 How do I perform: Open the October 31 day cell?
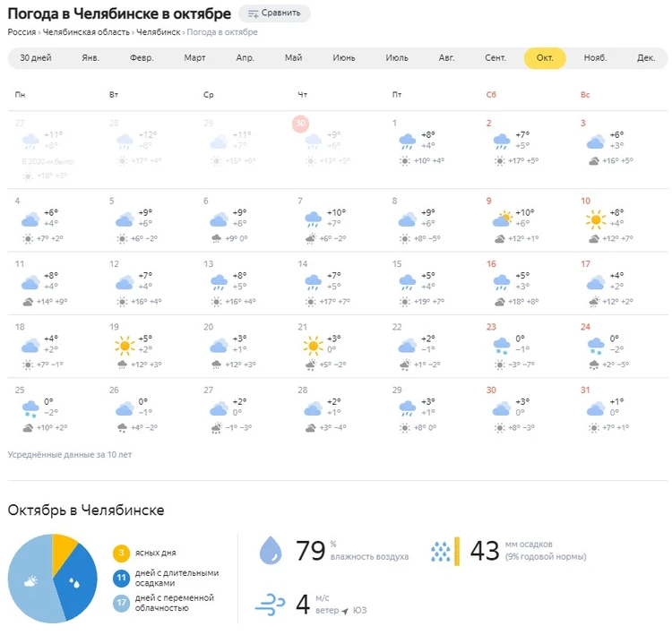coord(623,409)
